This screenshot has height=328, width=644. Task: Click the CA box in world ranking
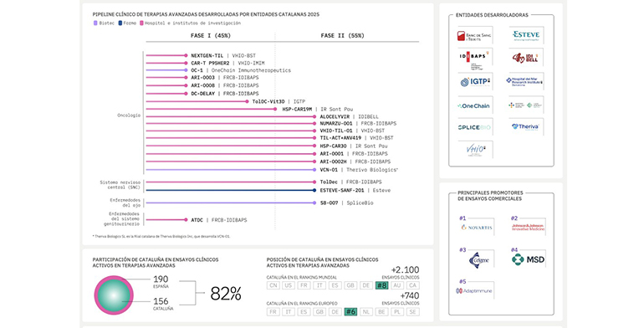coord(412,285)
